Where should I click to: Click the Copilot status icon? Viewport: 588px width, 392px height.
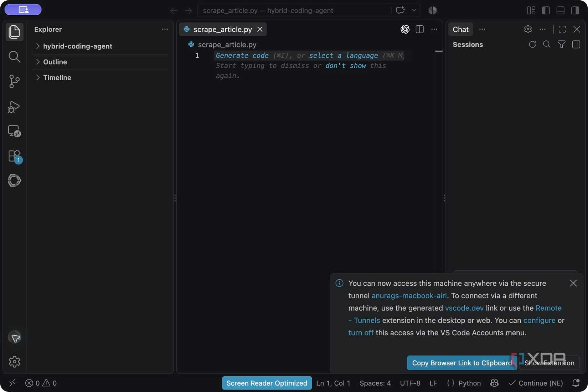[494, 383]
